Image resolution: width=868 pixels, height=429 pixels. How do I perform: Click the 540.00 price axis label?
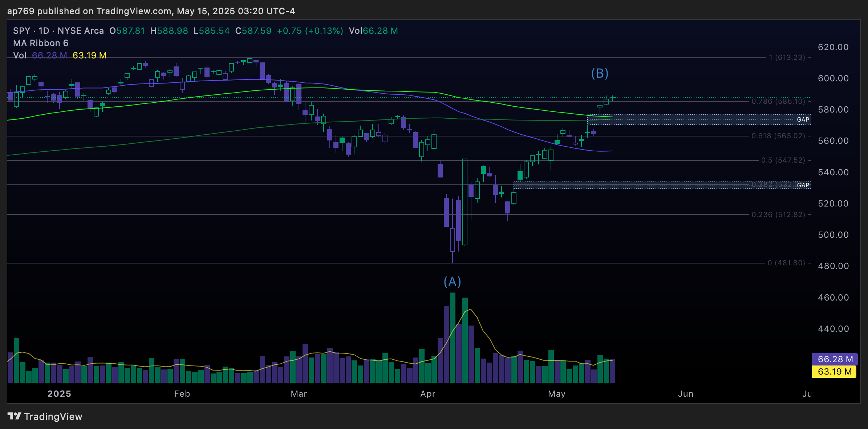(x=833, y=172)
